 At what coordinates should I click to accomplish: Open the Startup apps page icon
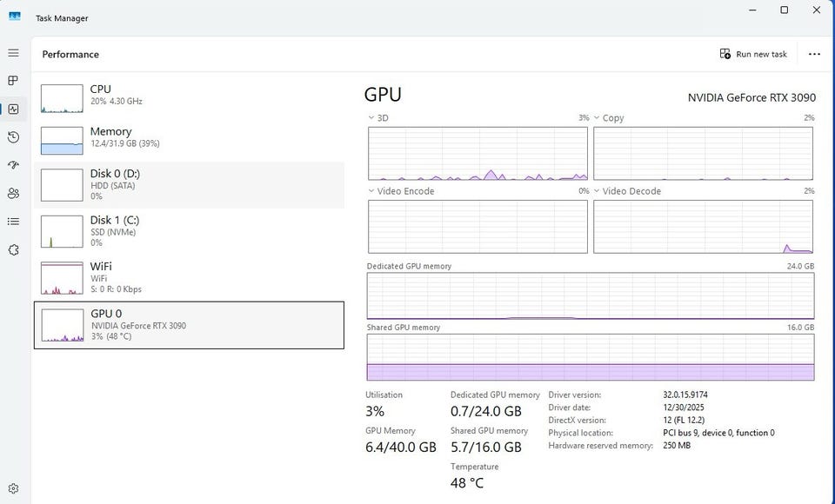[13, 165]
